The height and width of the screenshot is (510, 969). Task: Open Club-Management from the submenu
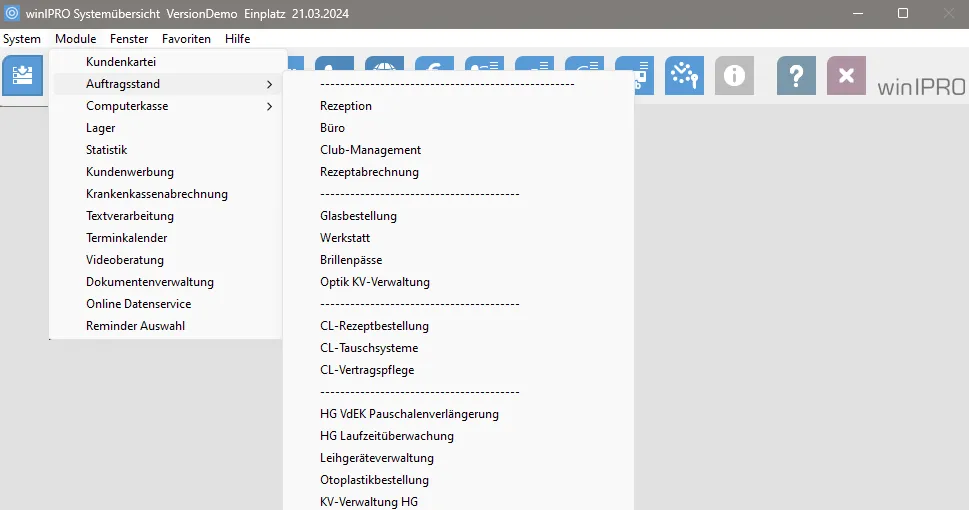coord(370,150)
